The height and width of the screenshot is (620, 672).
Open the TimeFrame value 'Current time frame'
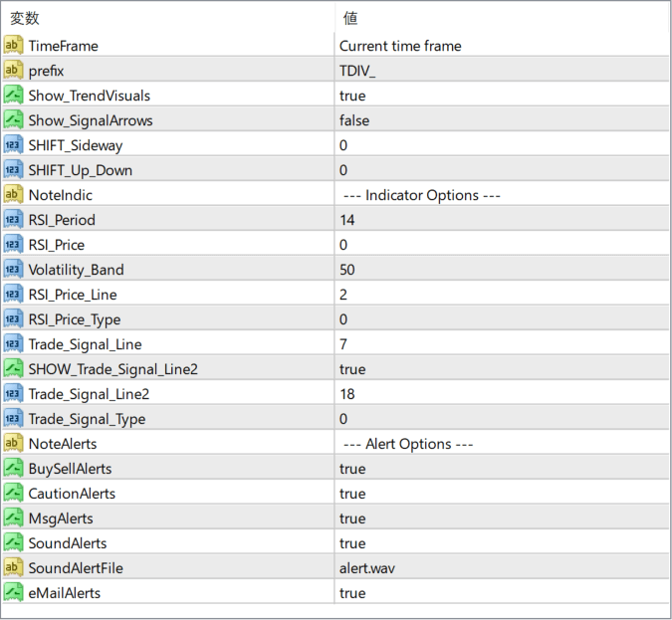[400, 46]
